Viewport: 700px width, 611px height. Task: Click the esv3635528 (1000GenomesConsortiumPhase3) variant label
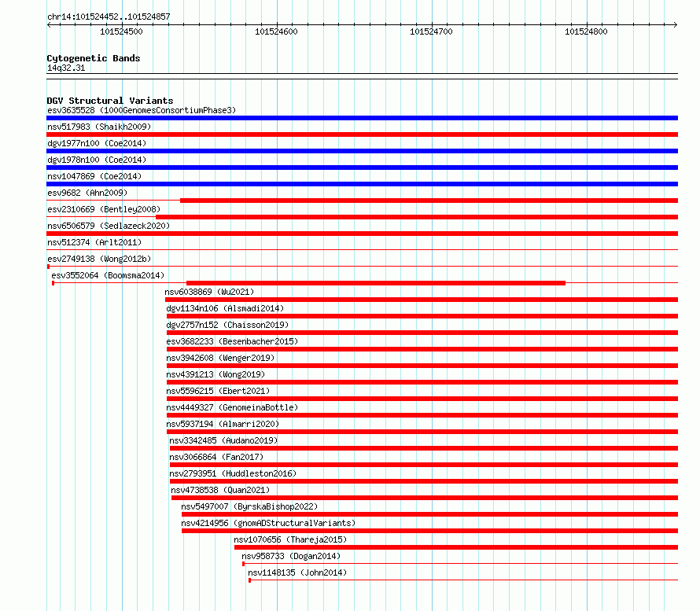click(142, 110)
